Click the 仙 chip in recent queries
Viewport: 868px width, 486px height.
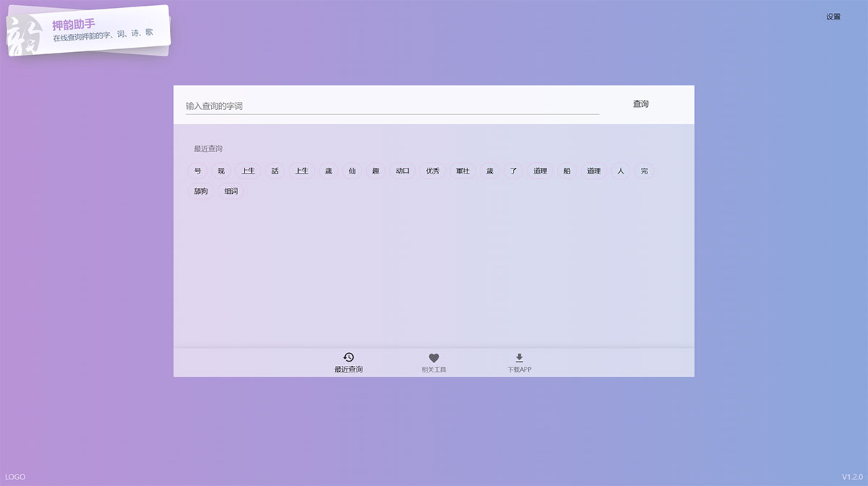click(352, 171)
